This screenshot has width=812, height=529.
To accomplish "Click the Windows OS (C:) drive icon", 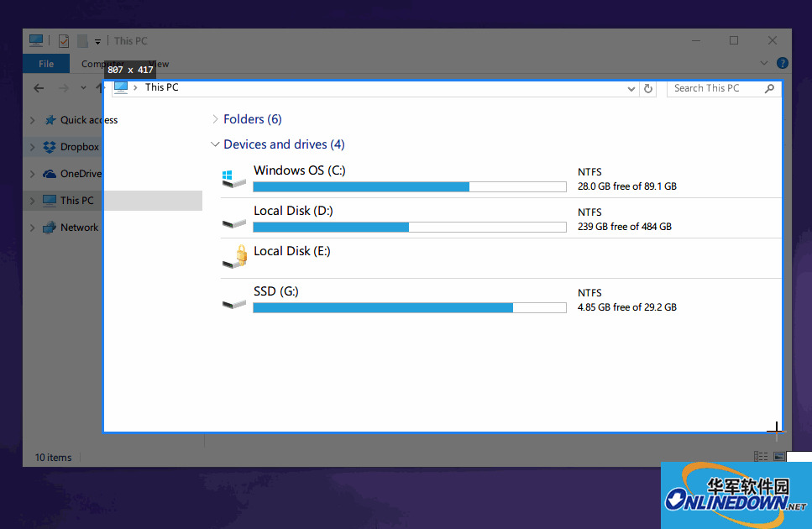I will pyautogui.click(x=233, y=178).
